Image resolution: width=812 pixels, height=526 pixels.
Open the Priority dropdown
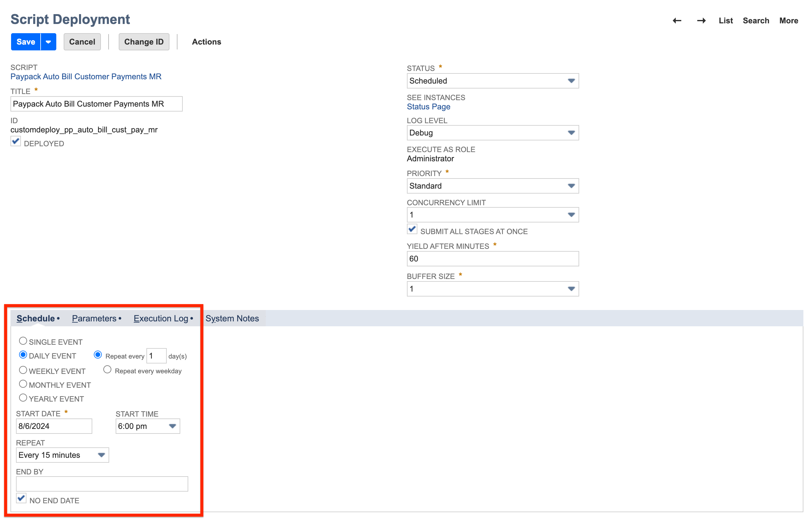[x=571, y=186]
